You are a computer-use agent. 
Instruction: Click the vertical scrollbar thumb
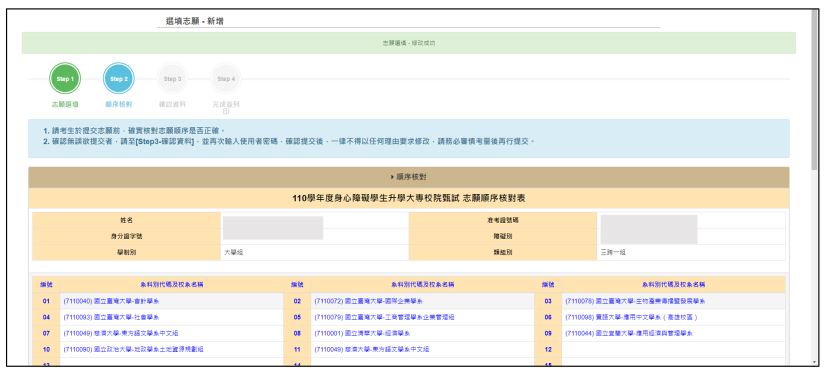point(815,90)
